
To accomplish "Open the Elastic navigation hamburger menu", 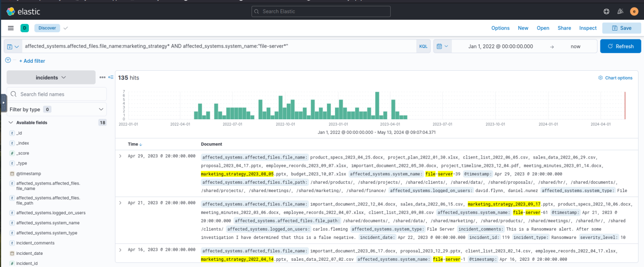I will (x=10, y=28).
